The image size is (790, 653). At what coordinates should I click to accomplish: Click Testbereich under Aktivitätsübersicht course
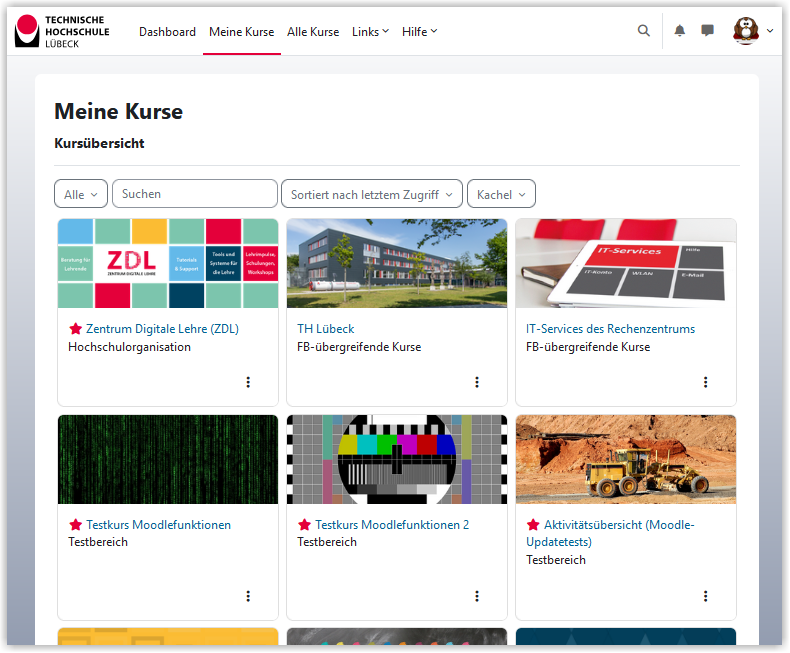556,560
